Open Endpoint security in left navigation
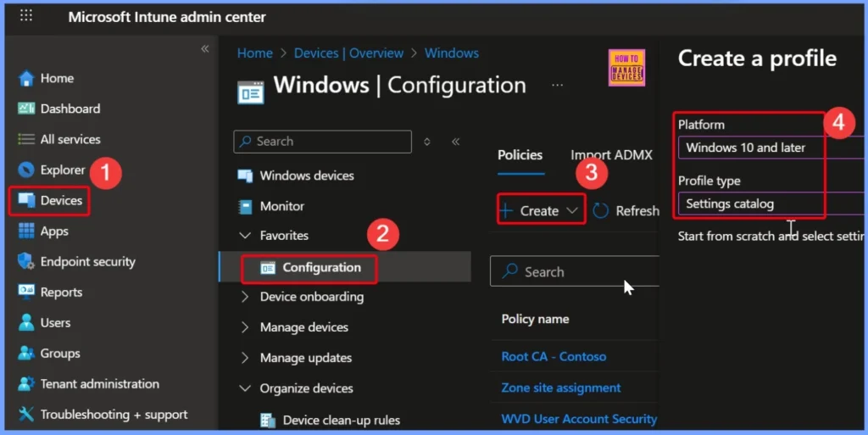Viewport: 868px width, 435px height. (x=87, y=262)
